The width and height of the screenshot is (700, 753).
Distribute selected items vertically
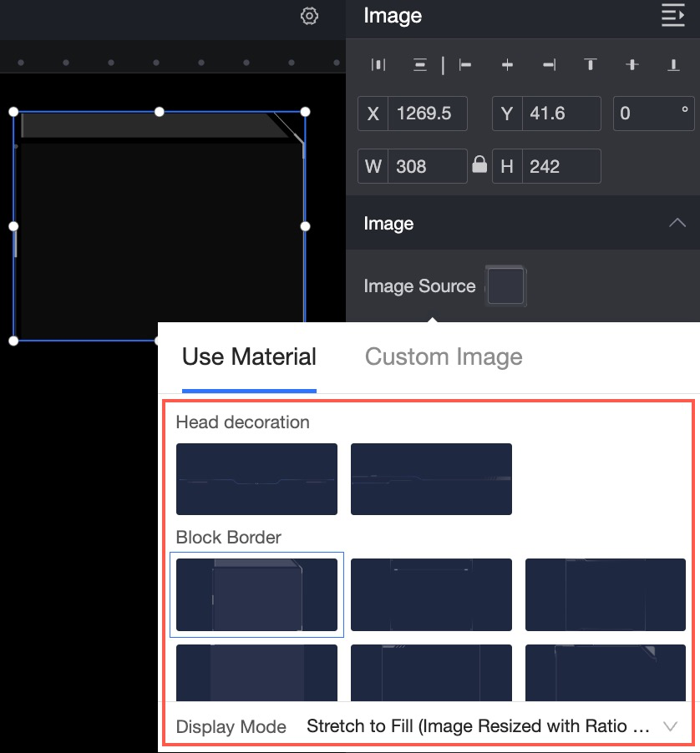click(x=420, y=64)
